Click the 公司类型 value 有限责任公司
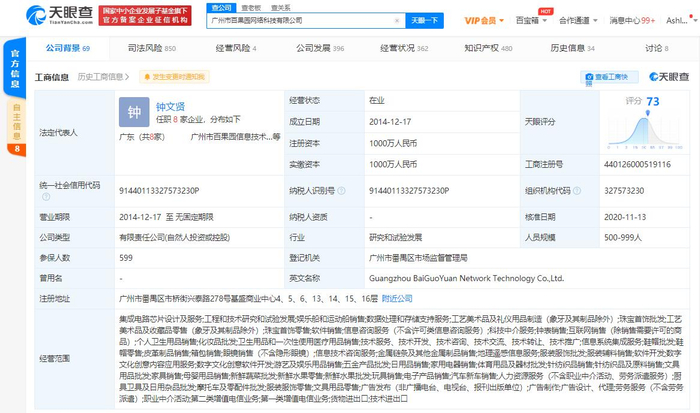700x413 pixels. [x=175, y=238]
